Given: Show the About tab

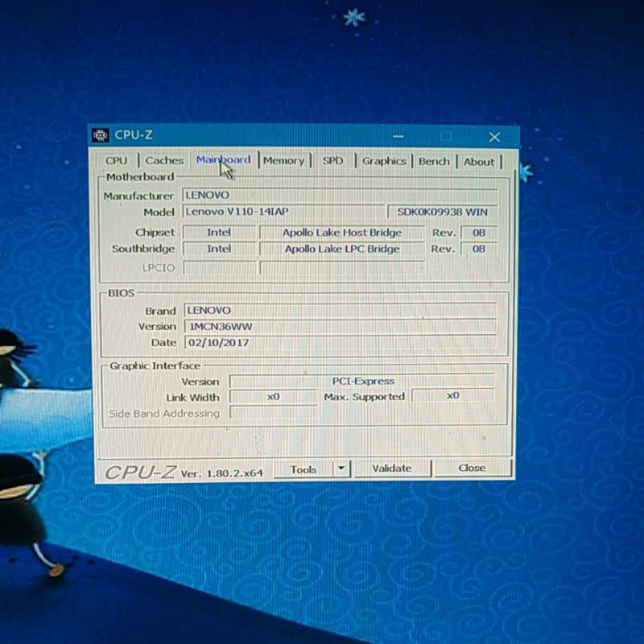Looking at the screenshot, I should (479, 162).
